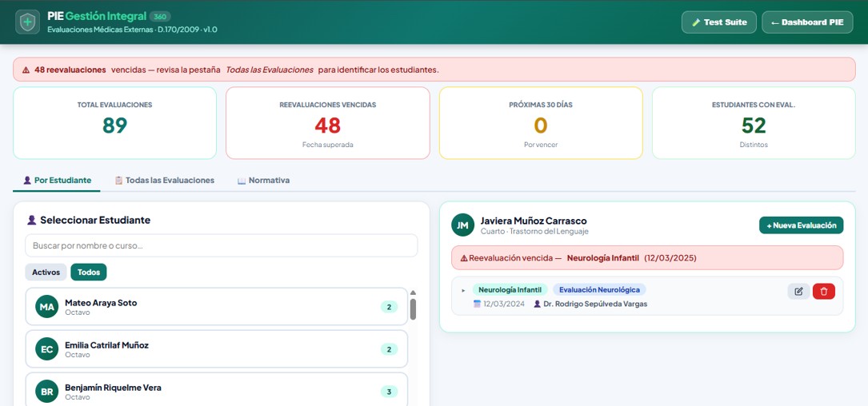Click the Javiera Muñoz Carrasco name heading
The image size is (868, 406).
click(x=534, y=221)
